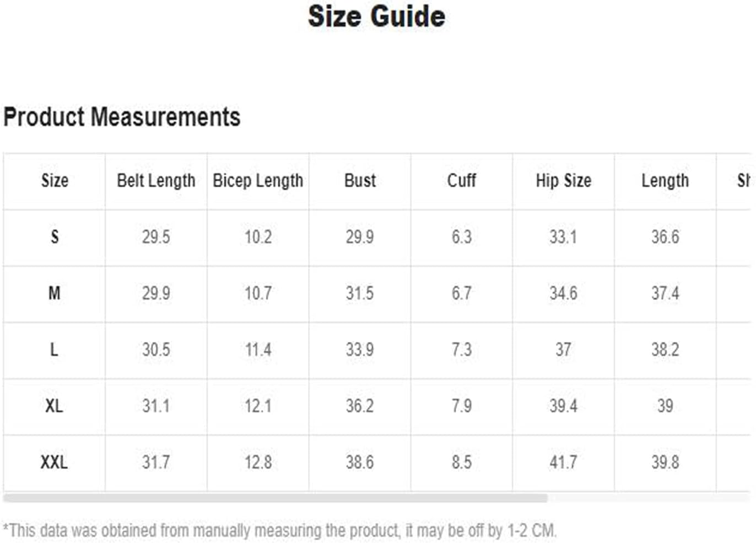The image size is (756, 543).
Task: Select the Bust column header
Action: tap(360, 181)
